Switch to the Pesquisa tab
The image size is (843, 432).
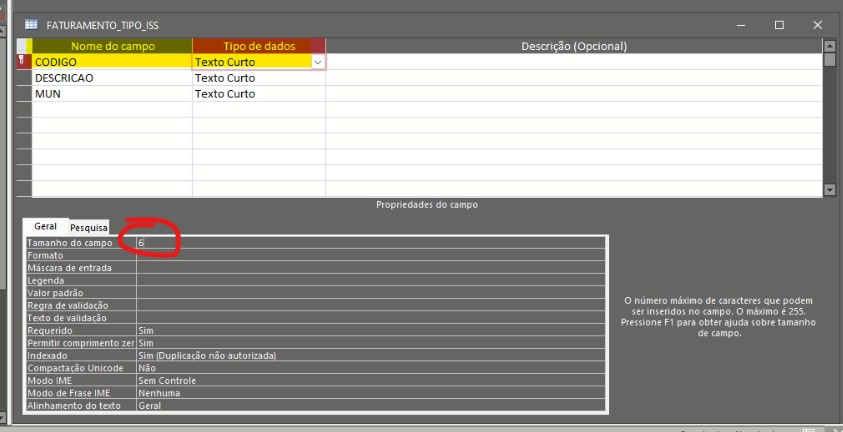89,228
